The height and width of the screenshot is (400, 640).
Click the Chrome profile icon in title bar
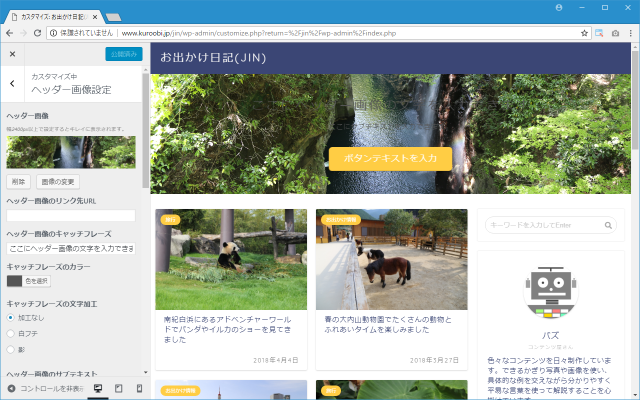[x=559, y=7]
